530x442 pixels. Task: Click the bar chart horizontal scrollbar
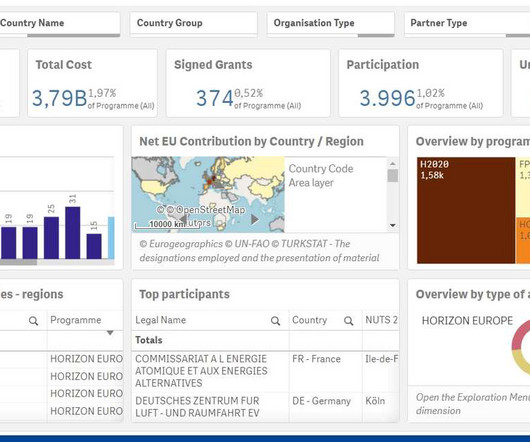tap(19, 262)
